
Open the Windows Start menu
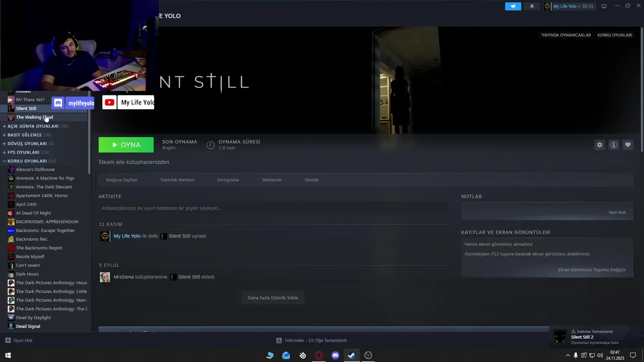8,355
